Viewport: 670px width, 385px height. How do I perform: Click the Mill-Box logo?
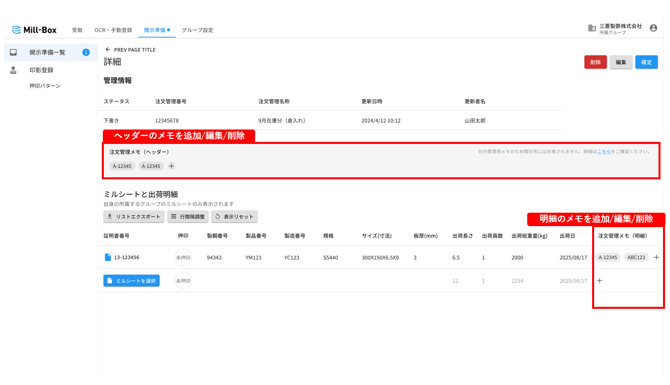point(34,30)
